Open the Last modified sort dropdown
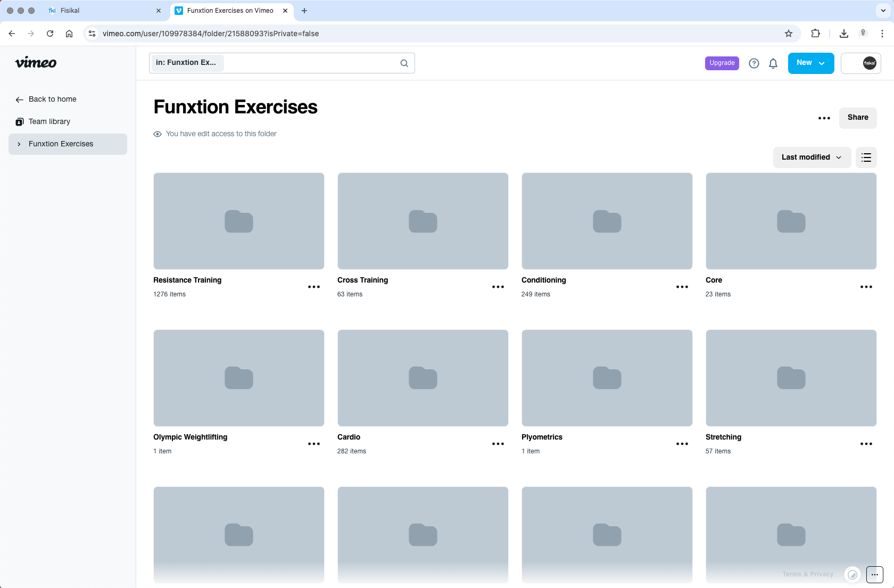 812,158
